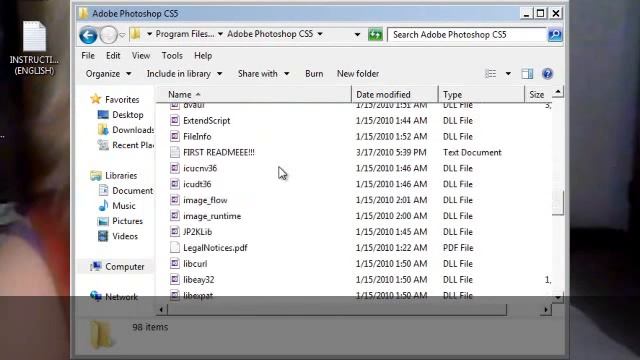The image size is (640, 360).
Task: Select Computer in the navigation pane
Action: [x=117, y=267]
